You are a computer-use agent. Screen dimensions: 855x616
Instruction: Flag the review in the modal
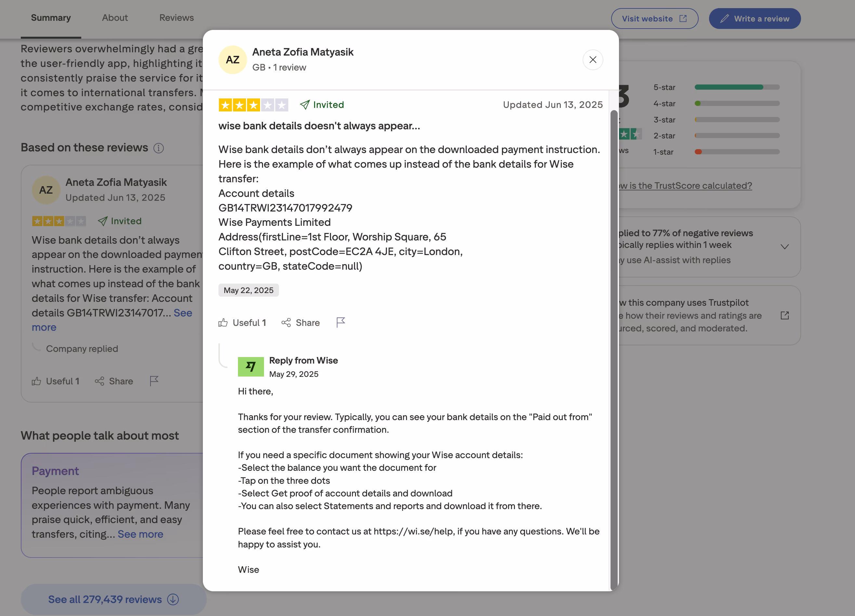point(341,322)
